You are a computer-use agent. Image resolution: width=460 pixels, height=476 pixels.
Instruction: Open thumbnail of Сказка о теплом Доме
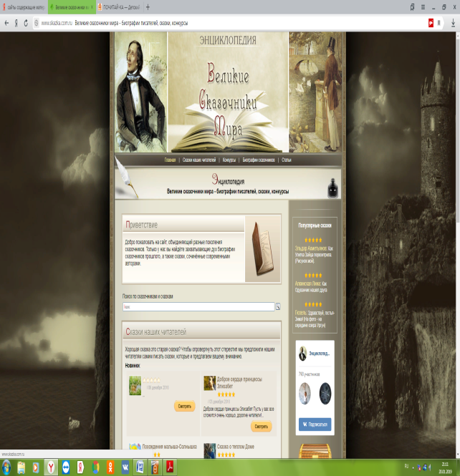pyautogui.click(x=210, y=451)
